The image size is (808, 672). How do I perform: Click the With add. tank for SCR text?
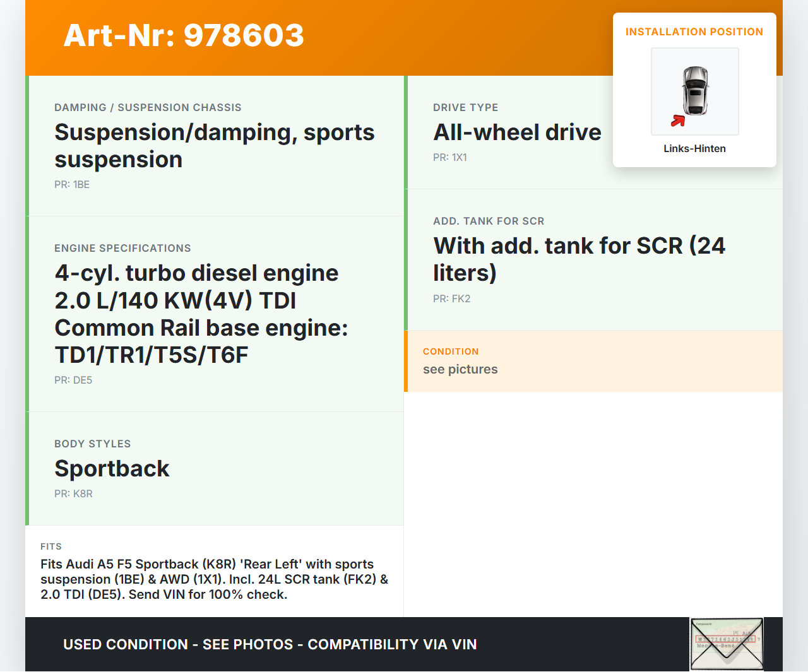click(579, 259)
